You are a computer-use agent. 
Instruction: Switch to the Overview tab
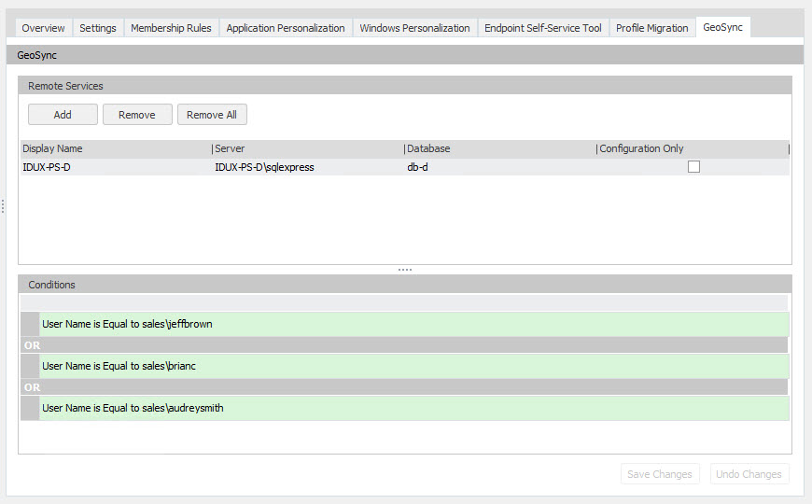[x=44, y=28]
